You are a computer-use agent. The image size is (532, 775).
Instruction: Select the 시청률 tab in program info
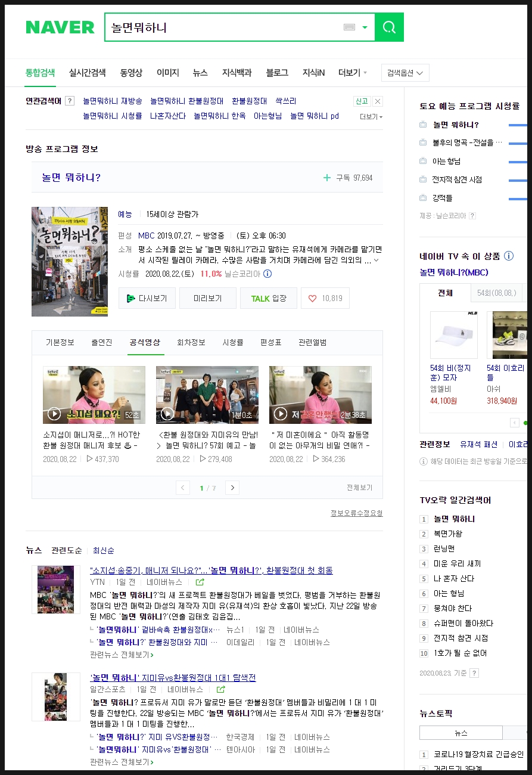(x=233, y=342)
